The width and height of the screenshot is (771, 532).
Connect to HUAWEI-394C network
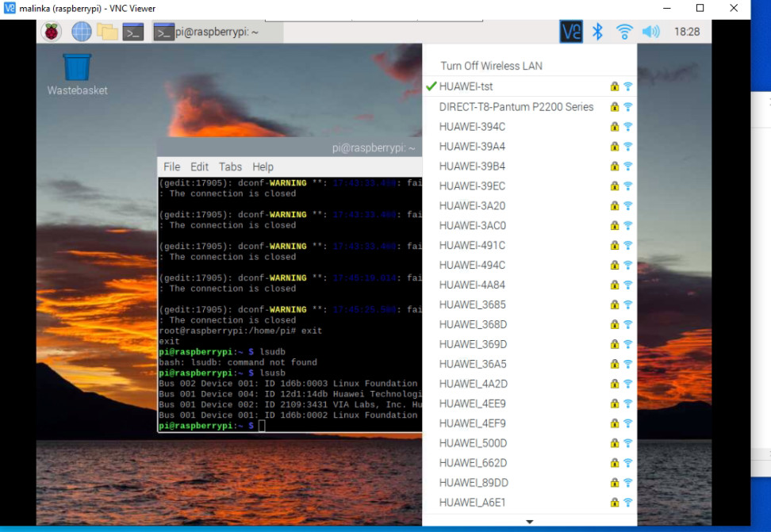point(530,127)
